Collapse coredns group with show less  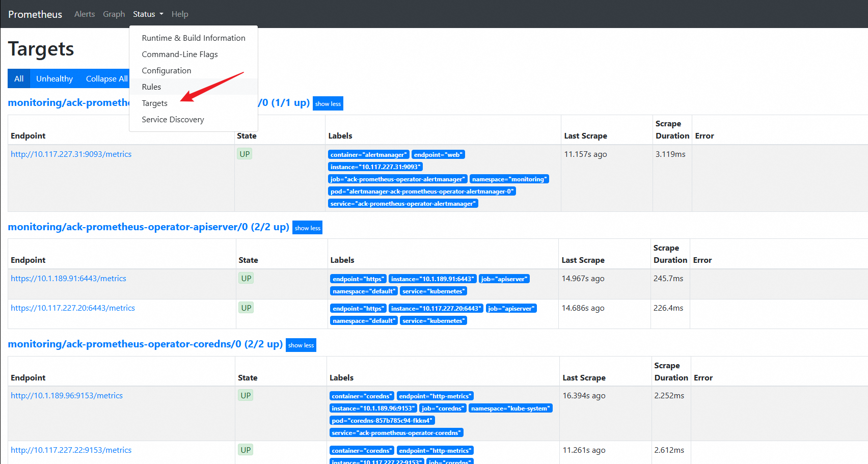[x=301, y=345]
